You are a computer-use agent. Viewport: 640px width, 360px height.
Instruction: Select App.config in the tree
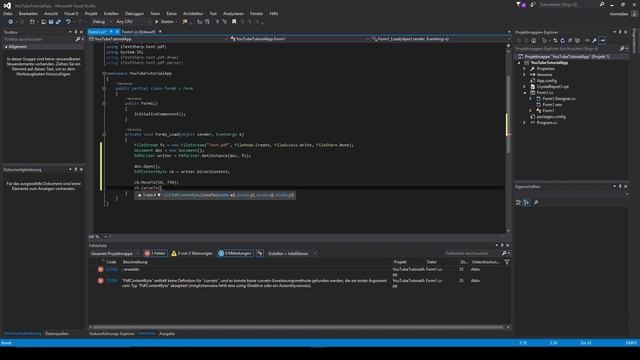[x=547, y=81]
